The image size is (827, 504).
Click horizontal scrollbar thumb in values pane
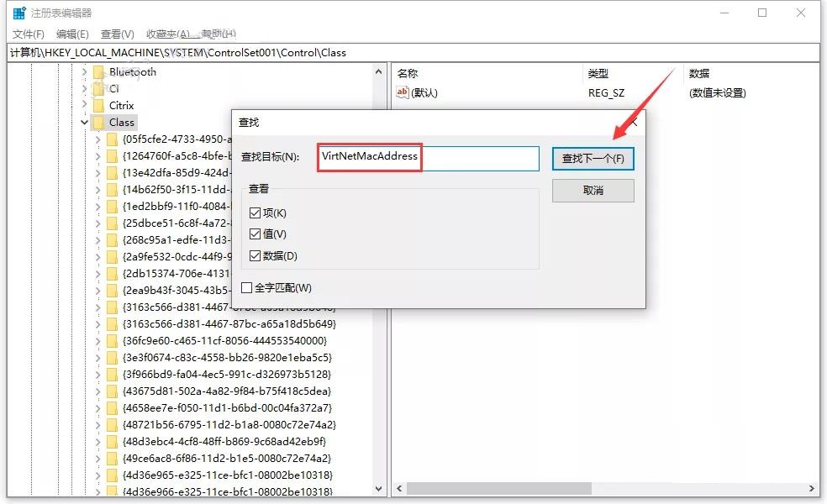(498, 489)
